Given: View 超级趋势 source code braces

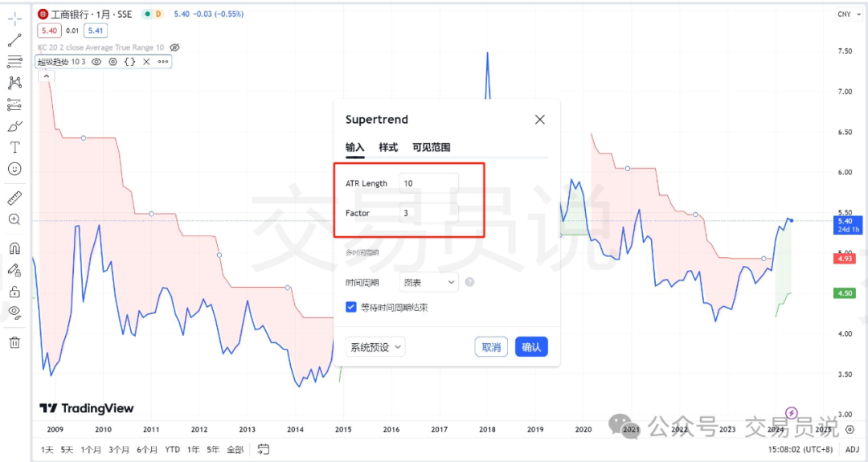Looking at the screenshot, I should [129, 62].
